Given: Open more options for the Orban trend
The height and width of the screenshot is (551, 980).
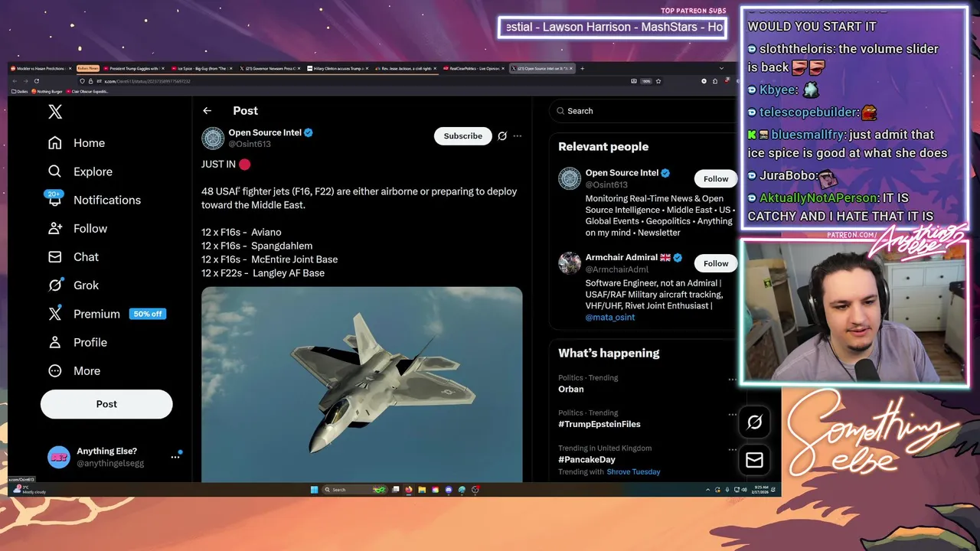Looking at the screenshot, I should click(732, 379).
